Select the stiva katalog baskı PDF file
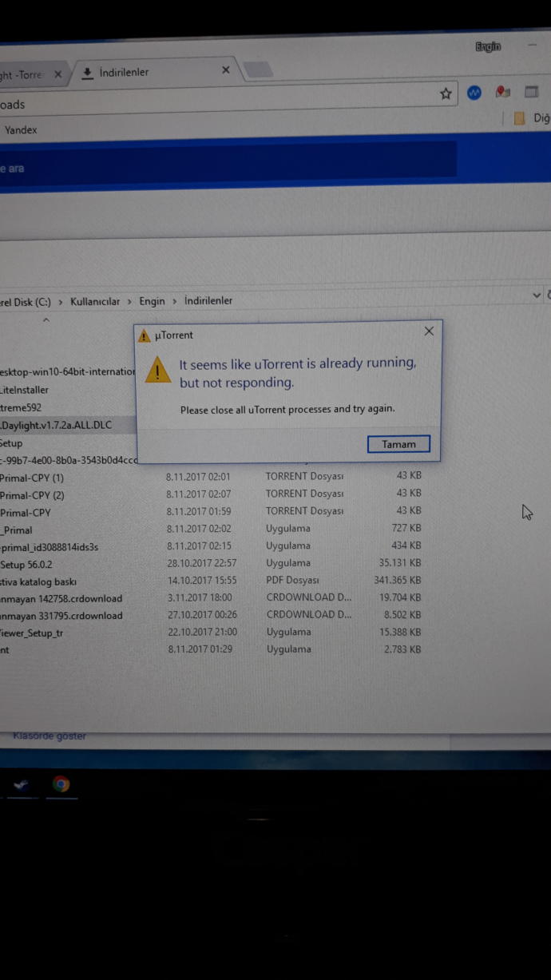This screenshot has width=551, height=980. (x=38, y=581)
